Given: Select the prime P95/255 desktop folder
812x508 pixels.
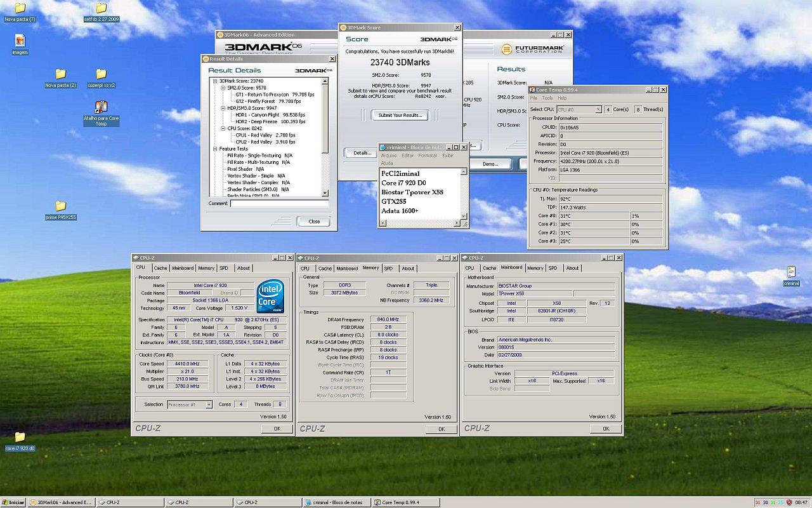Looking at the screenshot, I should (x=60, y=210).
